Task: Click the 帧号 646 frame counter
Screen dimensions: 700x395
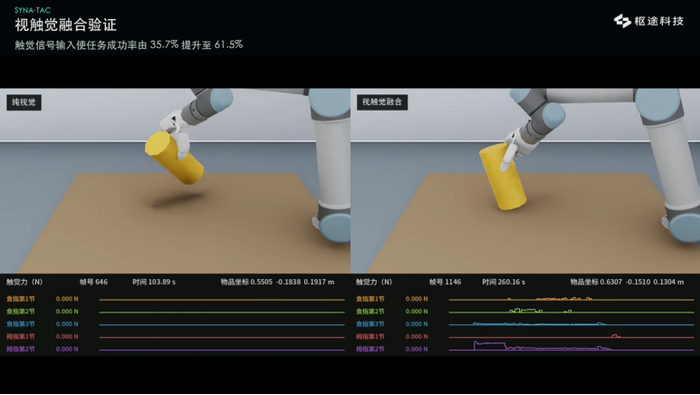Action: (93, 282)
